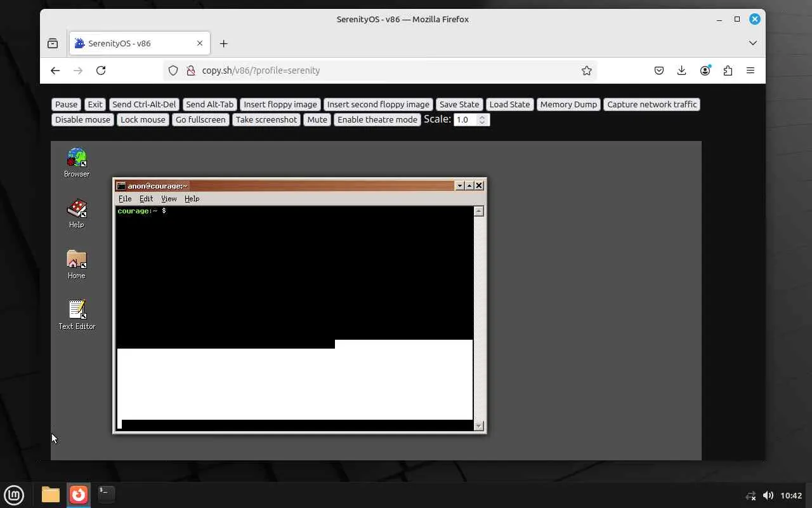Toggle the Lock mouse button
This screenshot has width=812, height=508.
(x=143, y=119)
